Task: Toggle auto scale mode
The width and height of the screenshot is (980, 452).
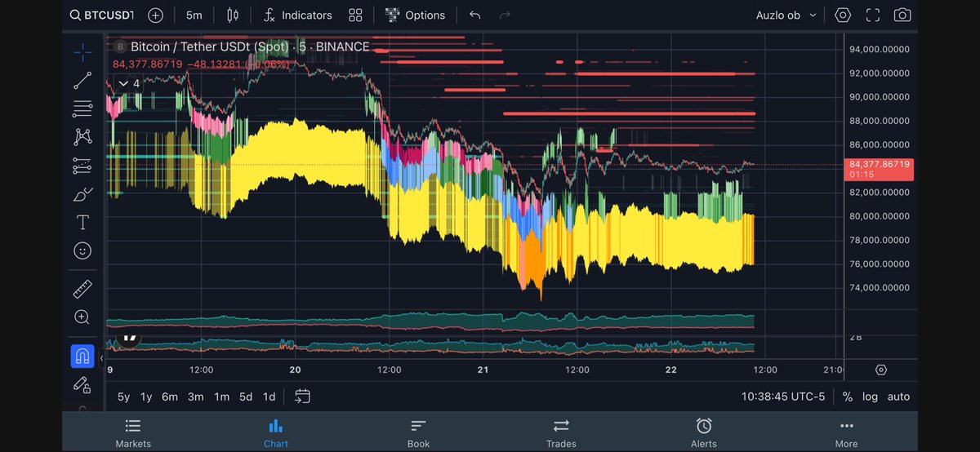Action: pyautogui.click(x=898, y=397)
